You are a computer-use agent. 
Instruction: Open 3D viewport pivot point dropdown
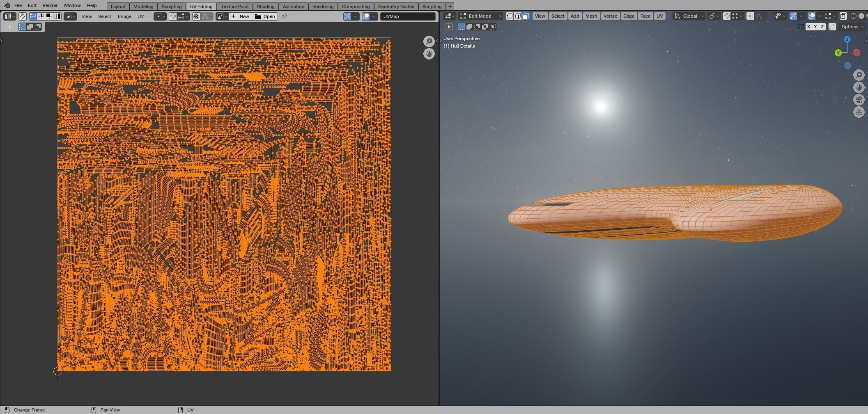(x=714, y=16)
